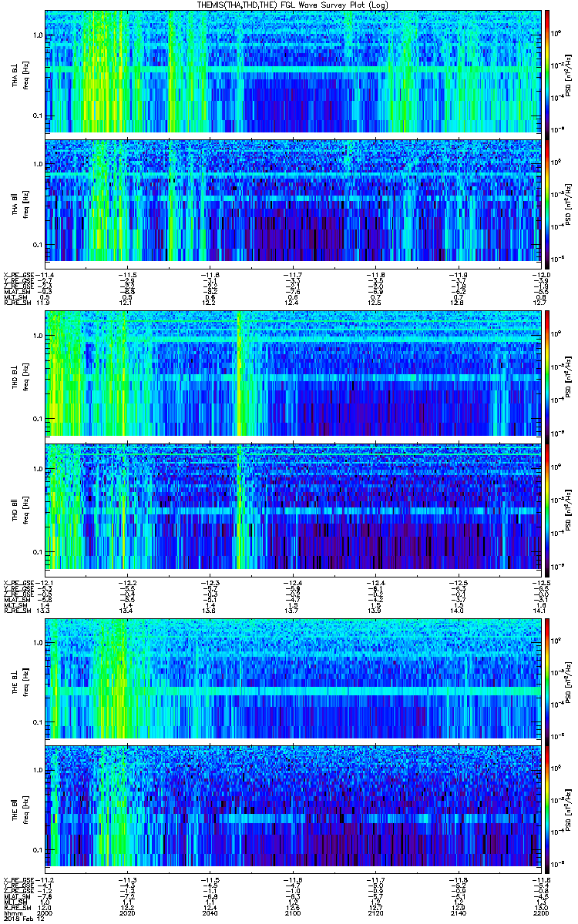Screen dimensions: 578x924
Task: Click the 0.1 frequency tick on THE B-parallel panel
Action: [x=38, y=850]
